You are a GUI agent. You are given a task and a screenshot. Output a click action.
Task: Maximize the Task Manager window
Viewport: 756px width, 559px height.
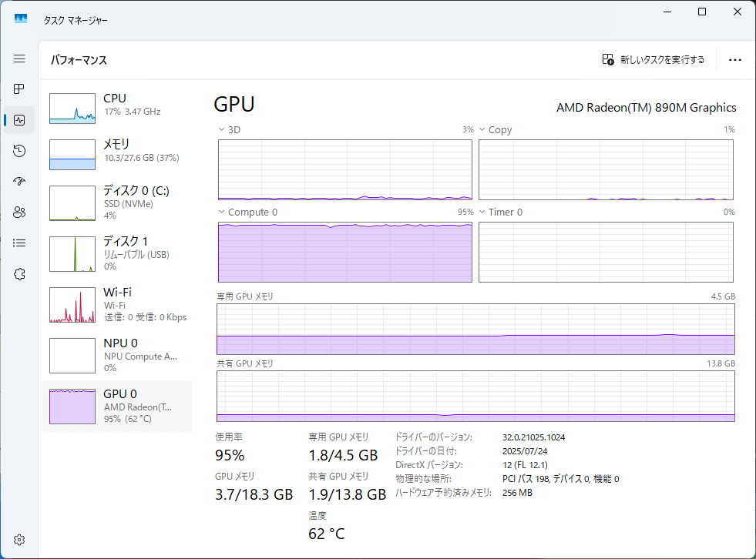click(x=702, y=12)
